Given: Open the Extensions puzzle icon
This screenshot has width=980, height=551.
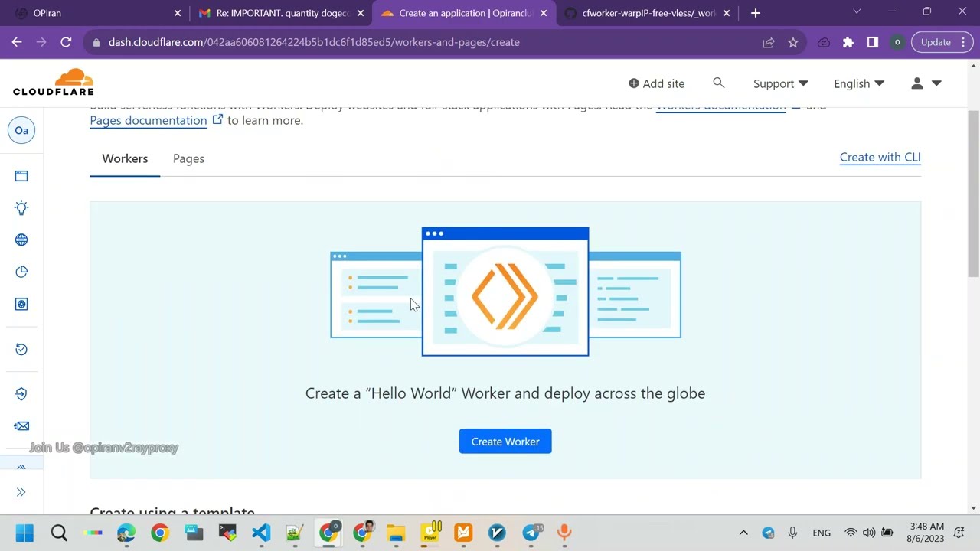Looking at the screenshot, I should tap(848, 42).
